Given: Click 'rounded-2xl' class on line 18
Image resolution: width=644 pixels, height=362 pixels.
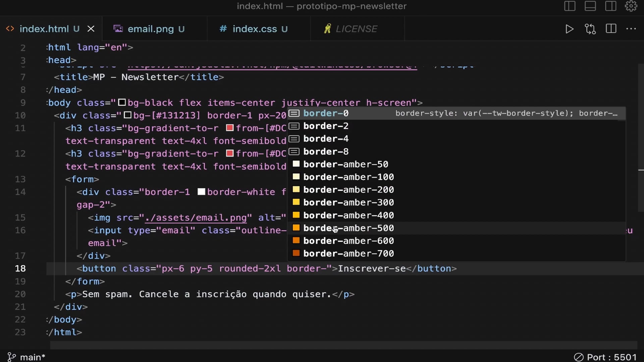Looking at the screenshot, I should coord(250,268).
